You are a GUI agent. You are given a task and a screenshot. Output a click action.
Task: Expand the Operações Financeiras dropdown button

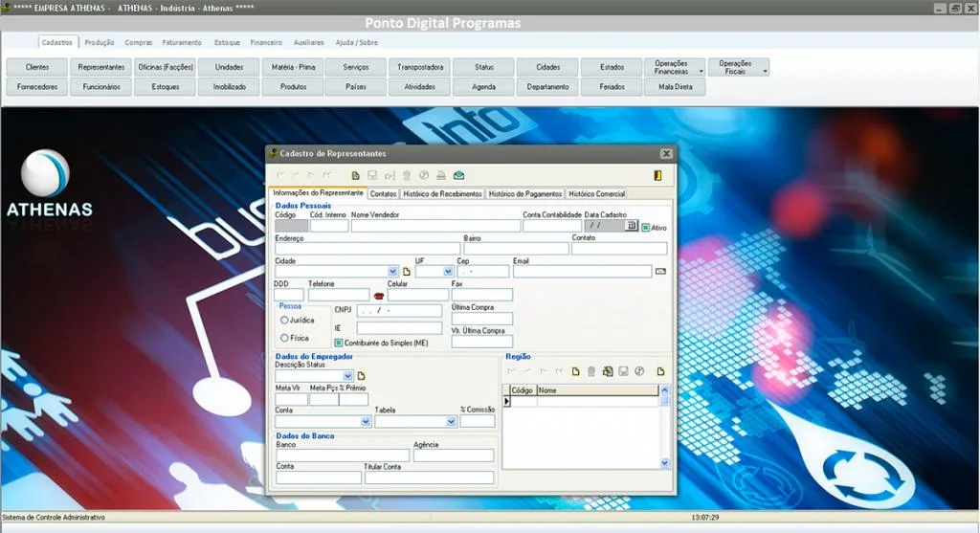click(701, 71)
